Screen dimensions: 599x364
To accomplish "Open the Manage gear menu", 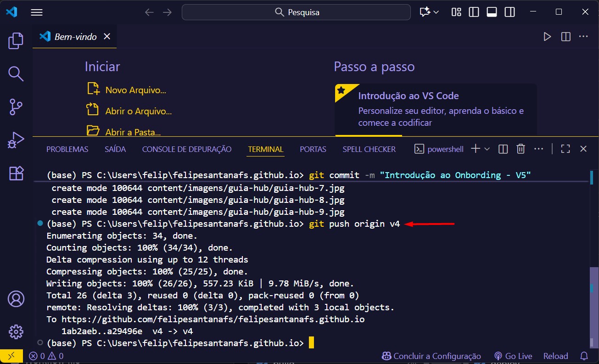I will (16, 331).
